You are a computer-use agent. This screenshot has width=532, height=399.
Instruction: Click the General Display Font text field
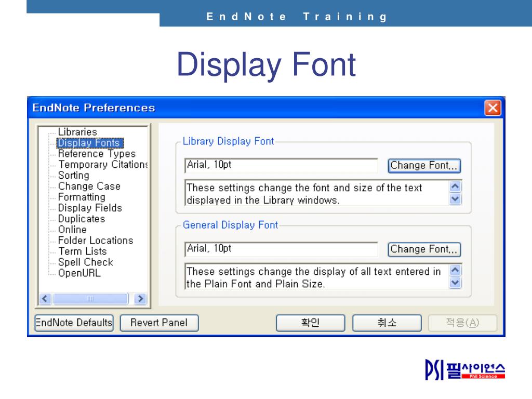click(281, 249)
